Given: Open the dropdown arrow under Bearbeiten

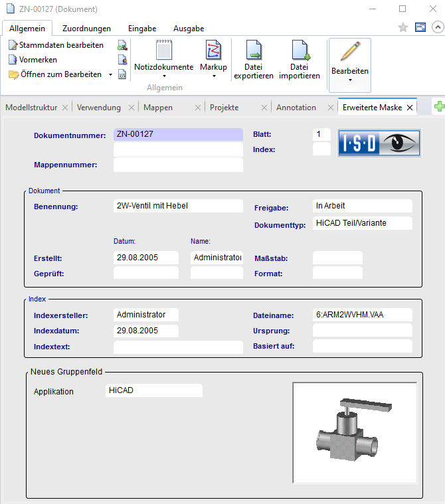Looking at the screenshot, I should [x=349, y=80].
